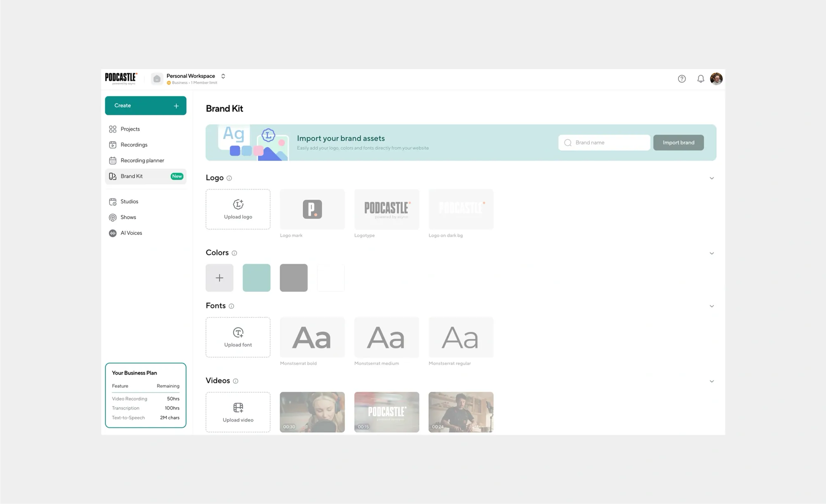Image resolution: width=826 pixels, height=504 pixels.
Task: Open AI Voices from sidebar
Action: click(x=131, y=233)
